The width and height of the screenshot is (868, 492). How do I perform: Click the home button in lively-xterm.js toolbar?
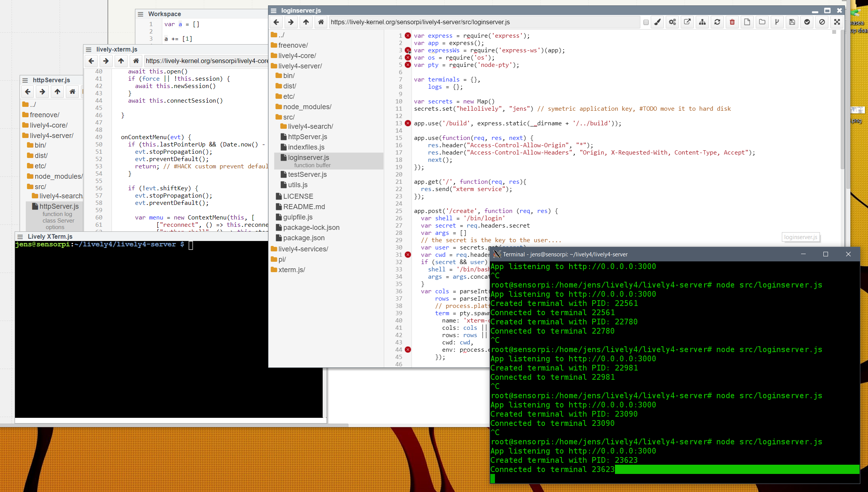tap(136, 61)
